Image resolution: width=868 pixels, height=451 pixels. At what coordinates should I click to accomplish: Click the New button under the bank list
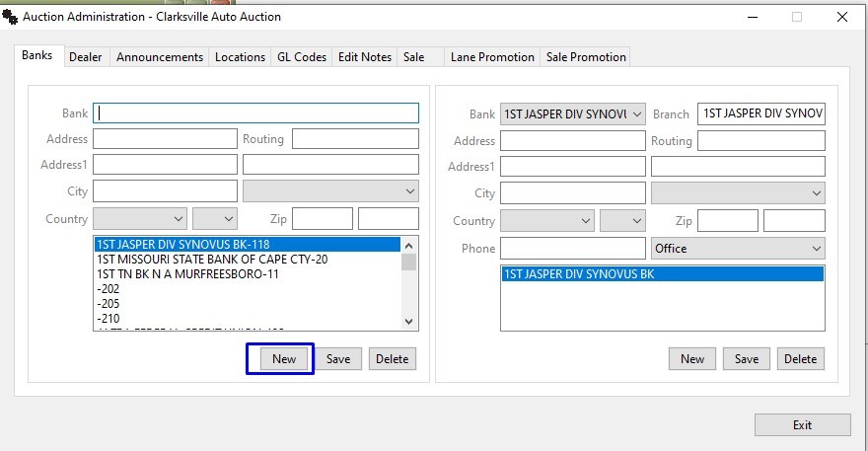point(284,359)
